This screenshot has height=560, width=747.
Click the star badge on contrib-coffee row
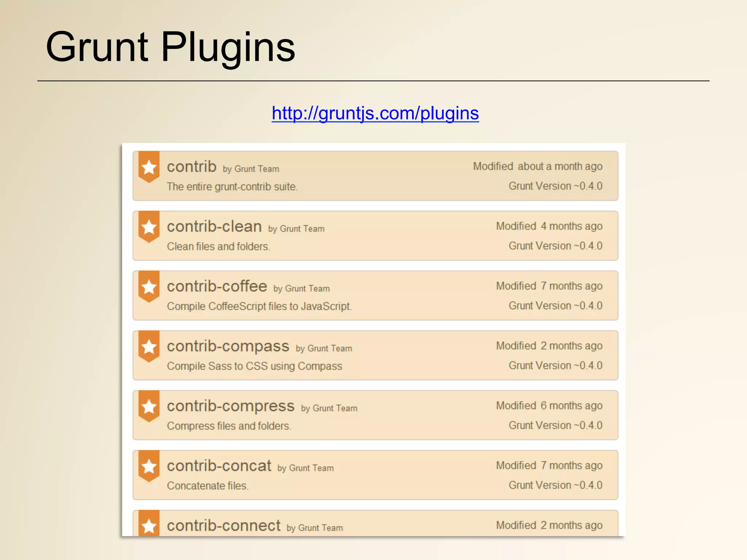[149, 287]
